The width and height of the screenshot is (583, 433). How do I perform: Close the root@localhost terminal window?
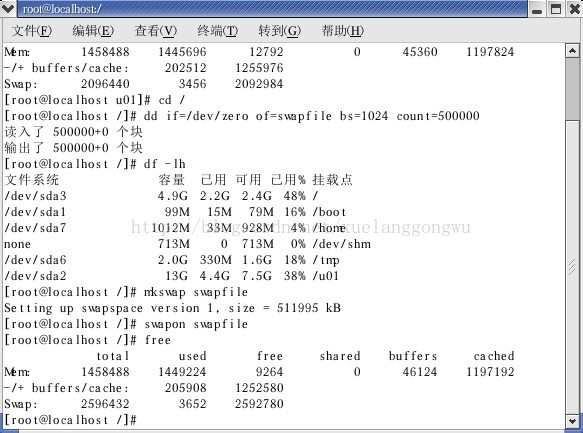(574, 9)
